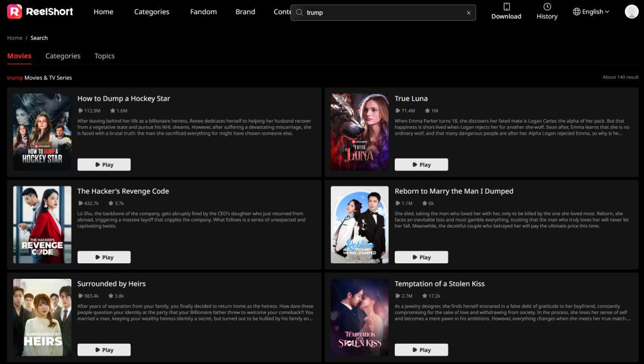The image size is (644, 364).
Task: Click the 2.7M play count icon
Action: (398, 296)
